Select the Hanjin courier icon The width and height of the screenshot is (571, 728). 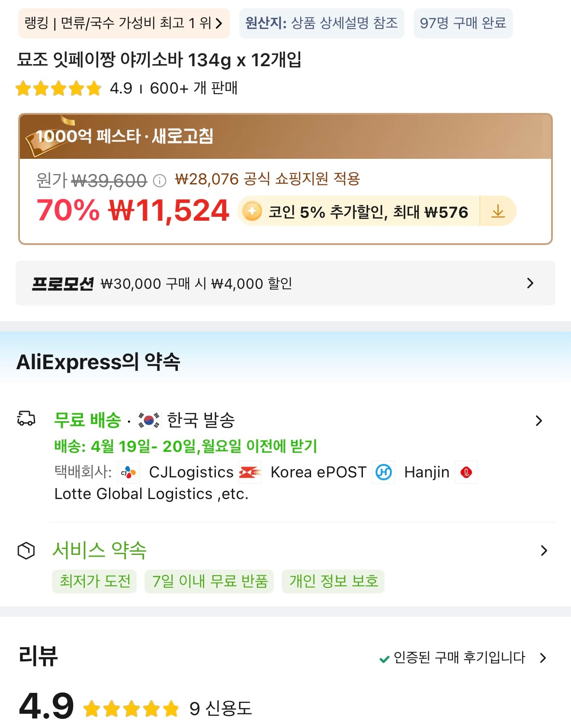pos(383,472)
